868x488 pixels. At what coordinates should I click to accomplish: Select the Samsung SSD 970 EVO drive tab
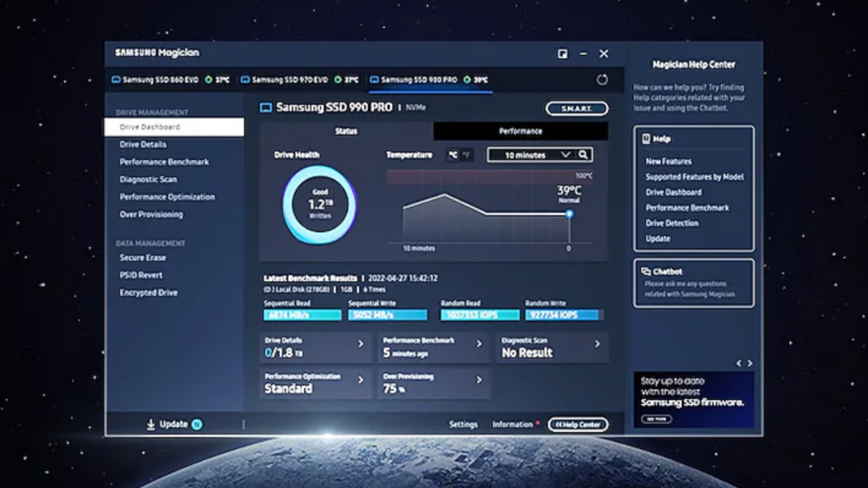[x=300, y=80]
